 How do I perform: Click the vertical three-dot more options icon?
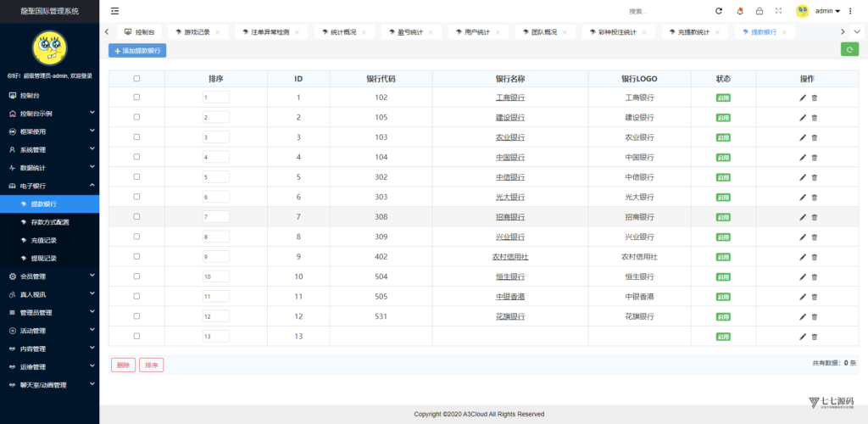pyautogui.click(x=850, y=11)
